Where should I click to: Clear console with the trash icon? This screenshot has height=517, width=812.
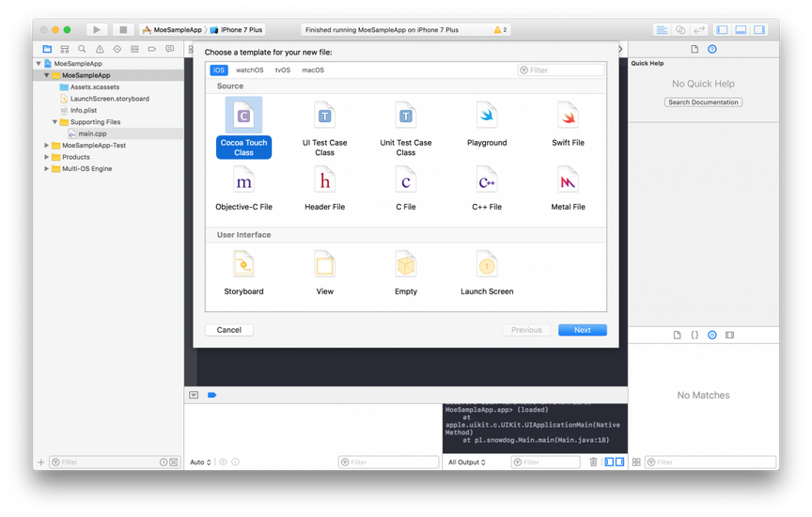593,462
